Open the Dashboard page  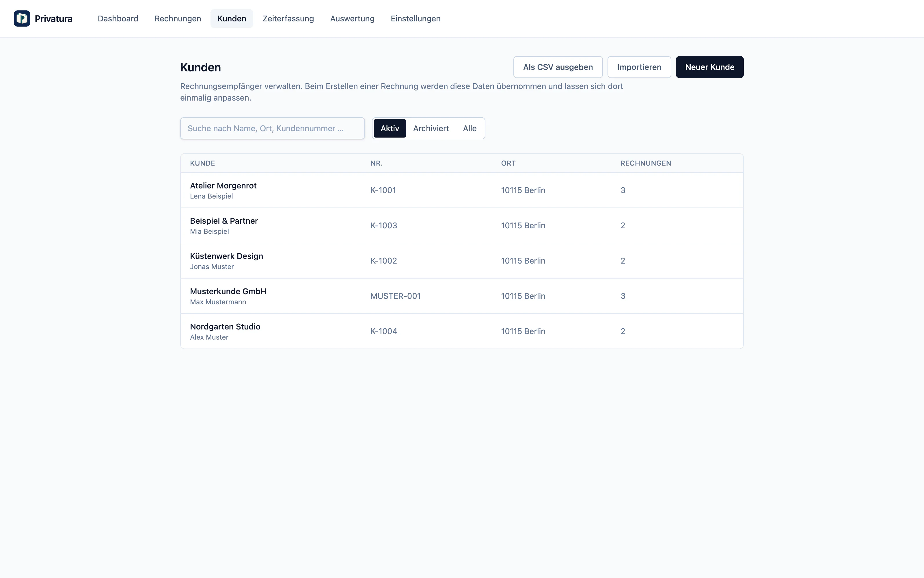click(x=118, y=18)
